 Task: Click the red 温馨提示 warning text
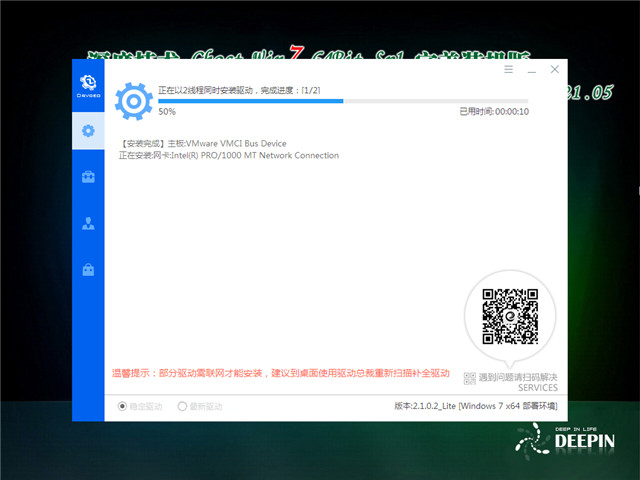[x=281, y=373]
